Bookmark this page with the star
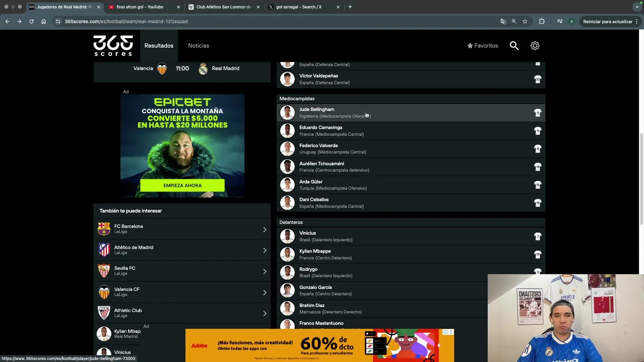Viewport: 644px width, 362px height. coord(525,22)
